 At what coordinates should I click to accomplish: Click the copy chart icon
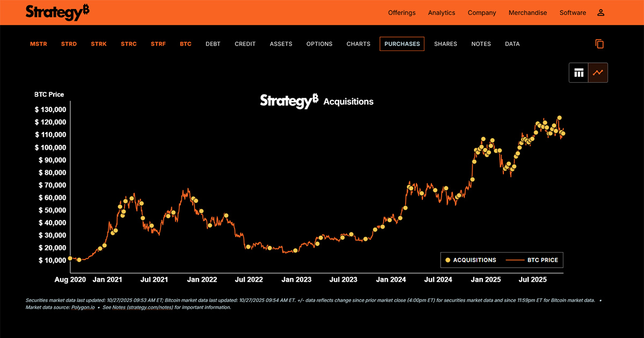600,44
